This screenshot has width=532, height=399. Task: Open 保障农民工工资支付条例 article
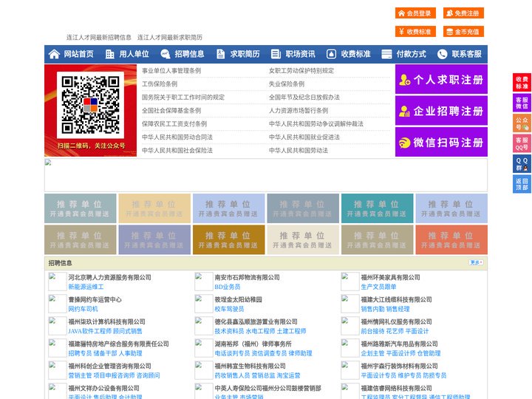[x=174, y=124]
